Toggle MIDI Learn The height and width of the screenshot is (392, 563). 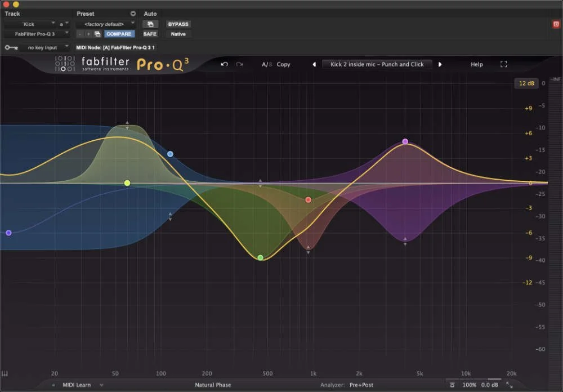tap(77, 385)
